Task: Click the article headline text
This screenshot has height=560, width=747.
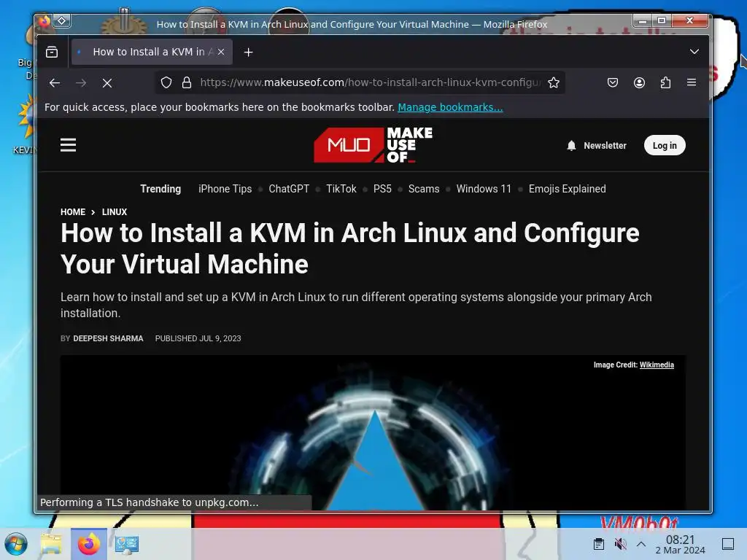Action: 349,248
